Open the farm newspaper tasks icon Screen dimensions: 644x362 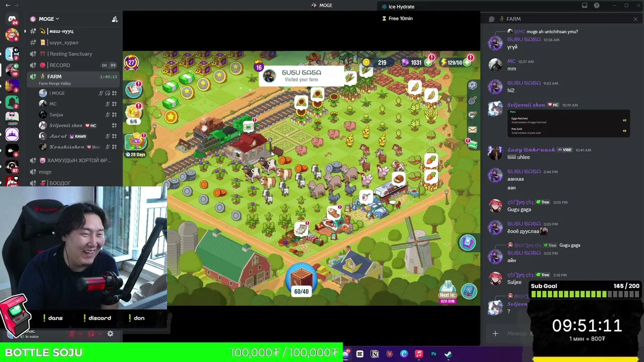pyautogui.click(x=134, y=89)
